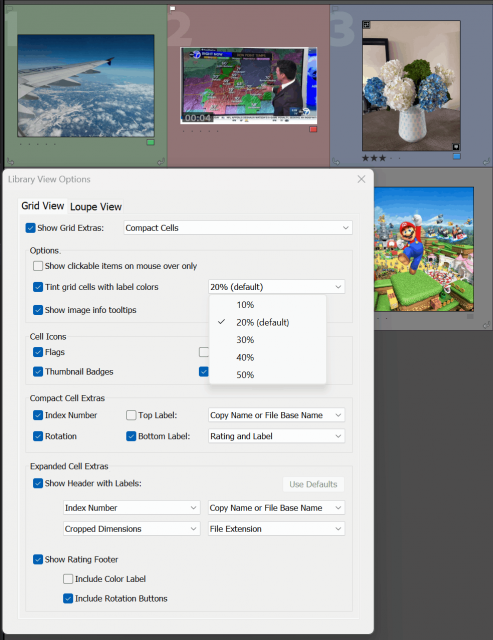
Task: Open the Show Grid Extras Compact Cells dropdown
Action: (238, 228)
